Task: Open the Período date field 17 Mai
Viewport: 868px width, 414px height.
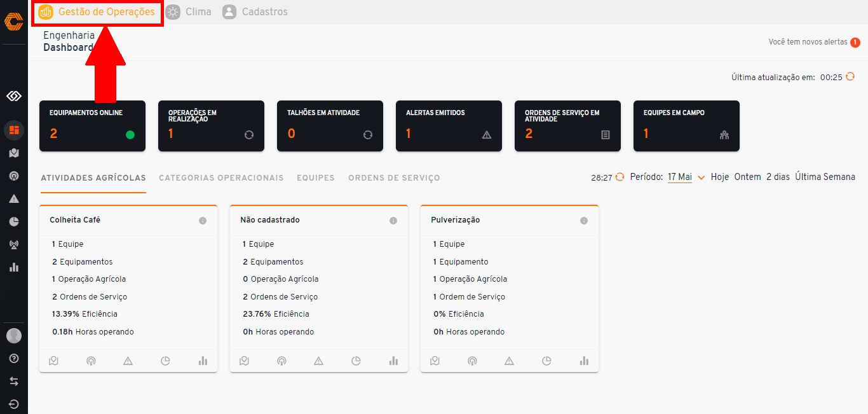Action: click(679, 177)
